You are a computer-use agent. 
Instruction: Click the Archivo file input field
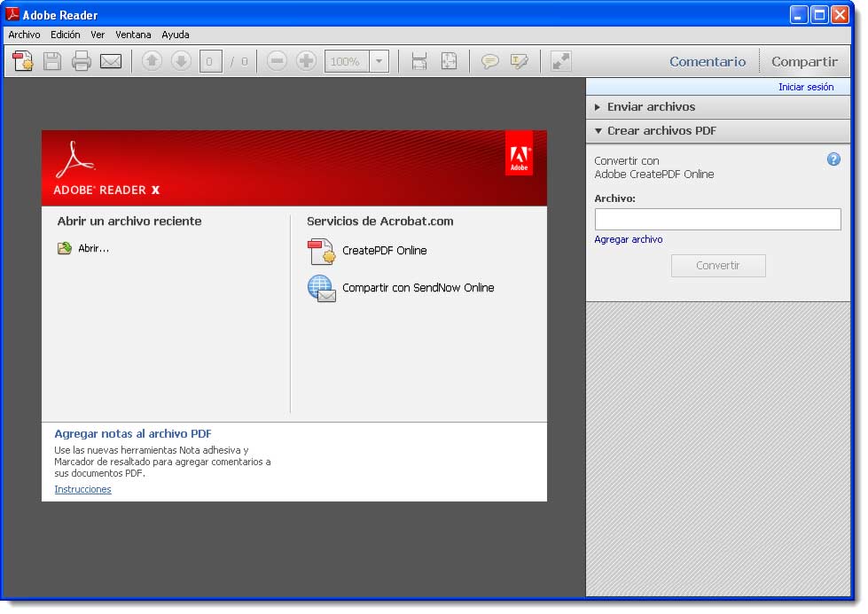[717, 219]
